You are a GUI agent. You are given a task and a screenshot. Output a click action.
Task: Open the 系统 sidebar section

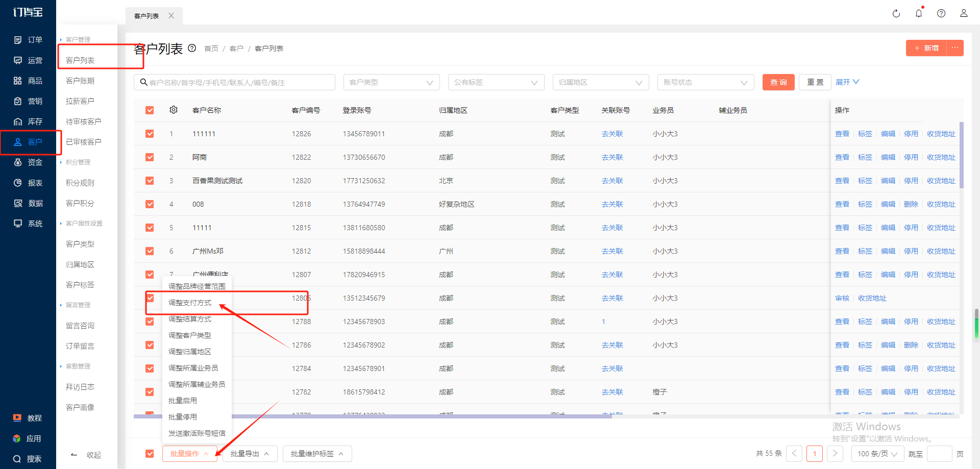click(28, 224)
